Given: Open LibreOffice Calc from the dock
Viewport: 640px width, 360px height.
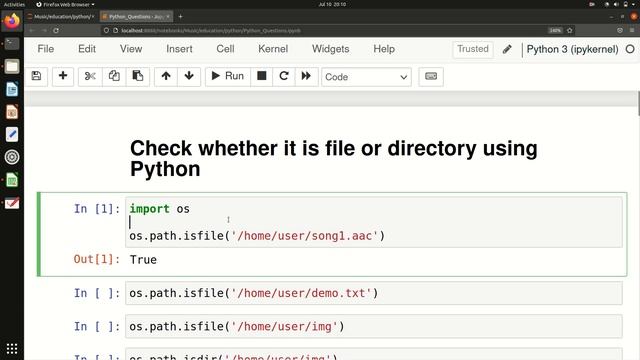Looking at the screenshot, I should [12, 180].
